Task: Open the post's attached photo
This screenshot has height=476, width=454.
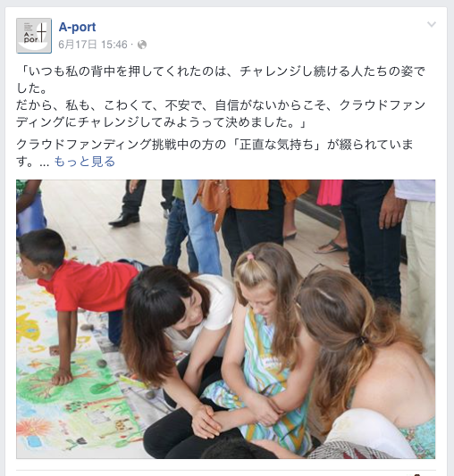Action: coord(225,319)
